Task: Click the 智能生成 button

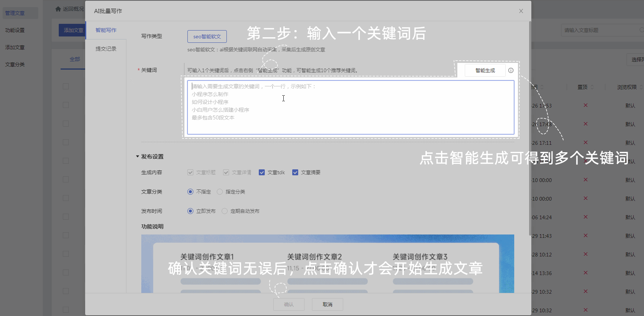Action: 485,70
